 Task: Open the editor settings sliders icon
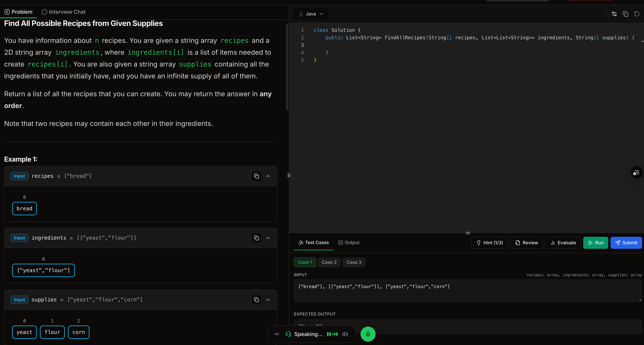(x=614, y=14)
